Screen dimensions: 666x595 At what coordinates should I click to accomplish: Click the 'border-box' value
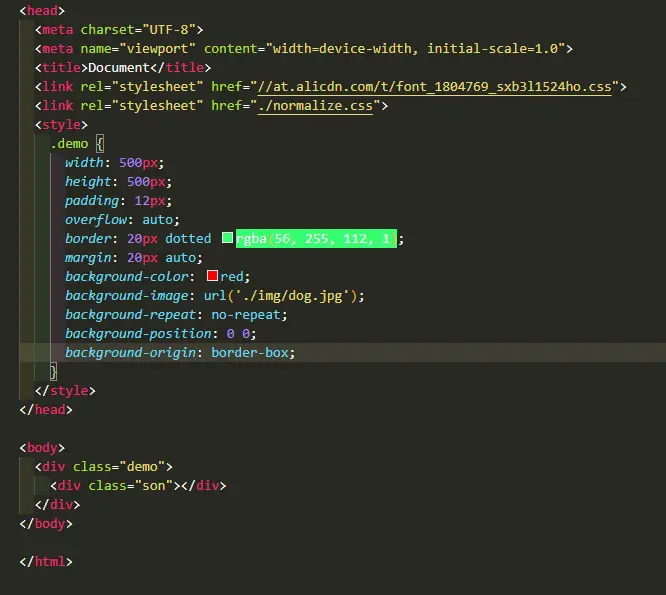coord(250,352)
